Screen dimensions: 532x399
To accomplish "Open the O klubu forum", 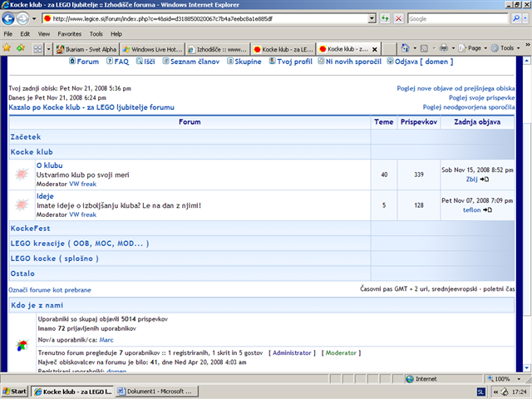I will pyautogui.click(x=50, y=165).
